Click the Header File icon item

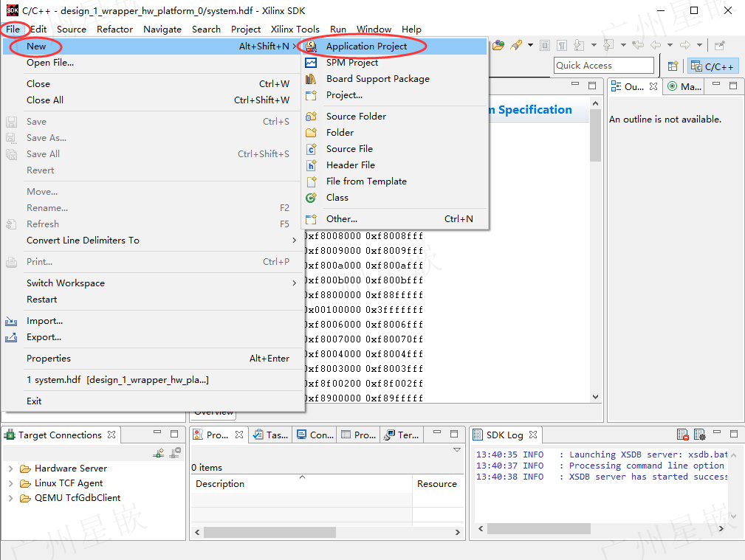click(x=311, y=165)
